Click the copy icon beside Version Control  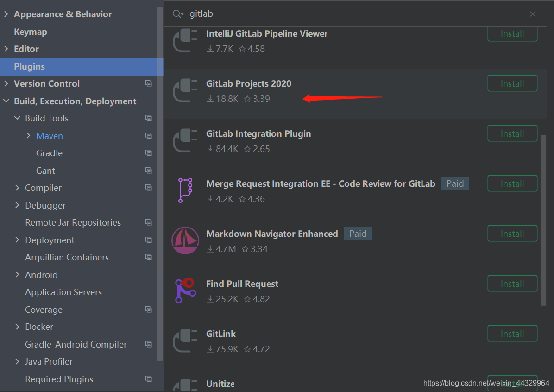click(x=148, y=83)
